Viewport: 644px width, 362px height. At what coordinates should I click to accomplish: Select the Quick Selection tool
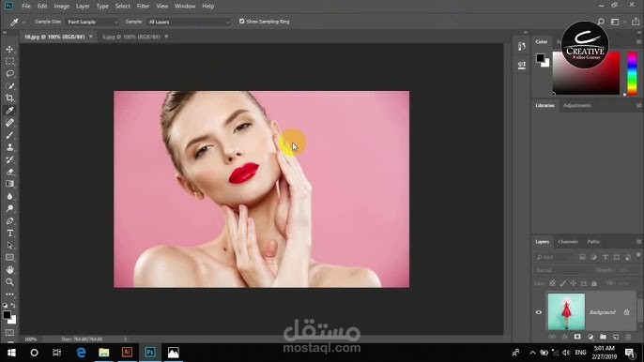[9, 86]
